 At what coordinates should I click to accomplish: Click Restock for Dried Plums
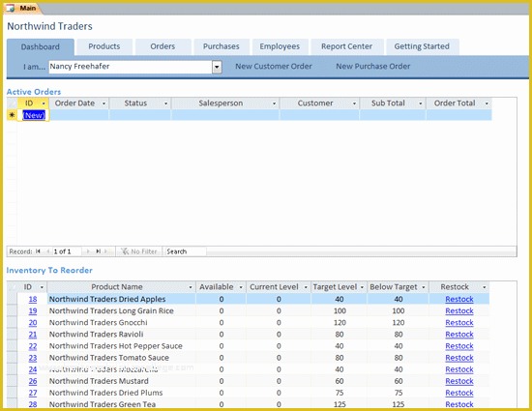pyautogui.click(x=459, y=393)
